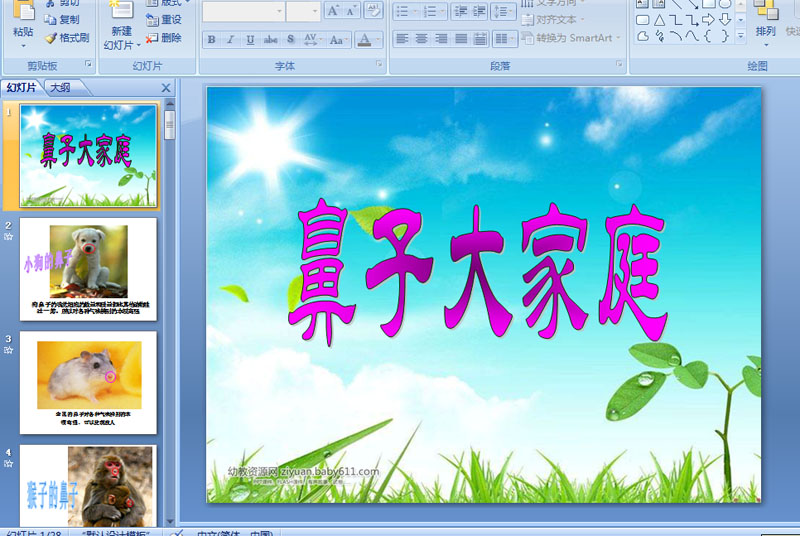Toggle bold formatting
The image size is (800, 536).
[211, 40]
